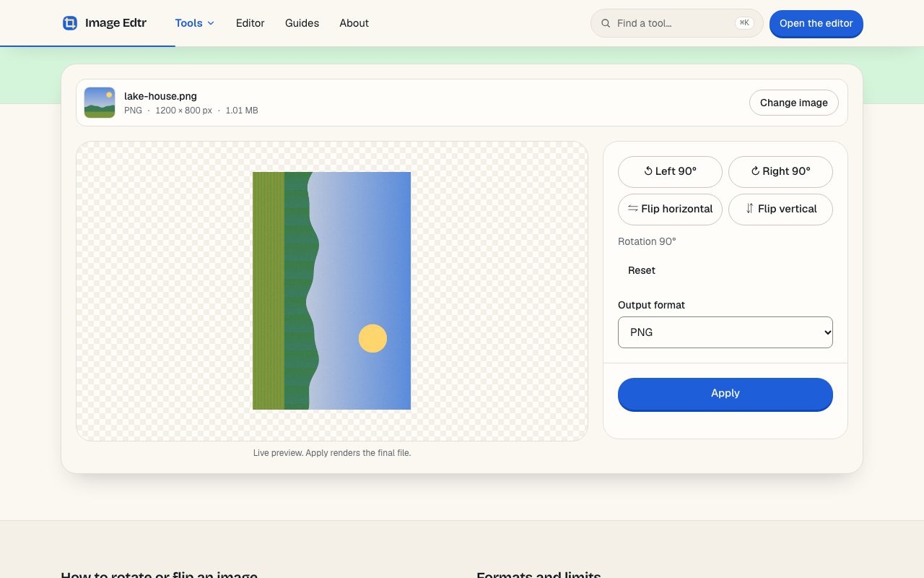Screen dimensions: 924x578
Task: Open the About nav item
Action: [354, 23]
